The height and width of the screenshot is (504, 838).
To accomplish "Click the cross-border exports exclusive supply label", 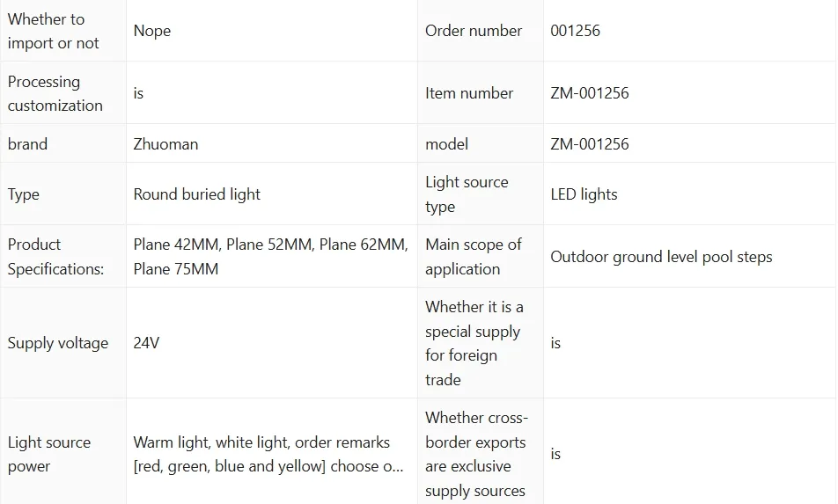I will 476,455.
